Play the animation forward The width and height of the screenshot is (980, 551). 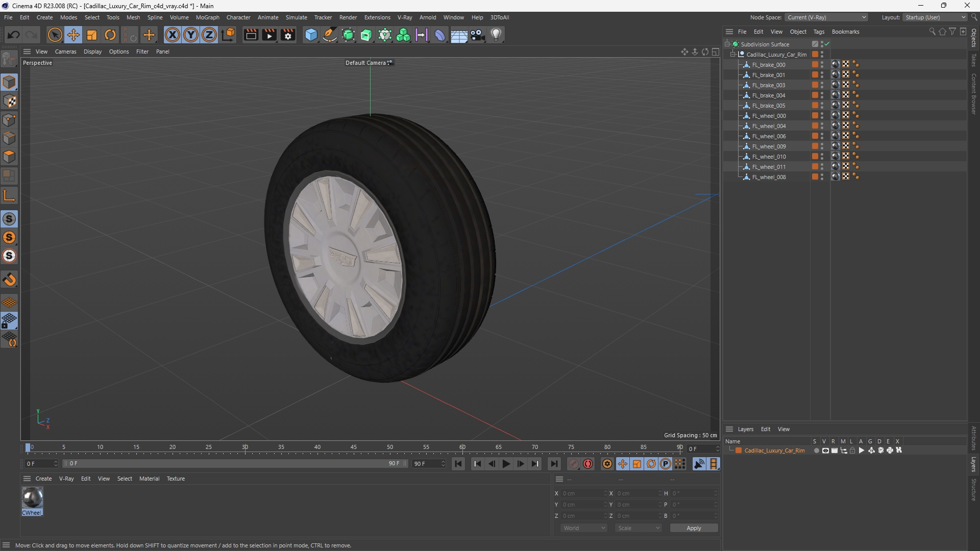(x=506, y=464)
